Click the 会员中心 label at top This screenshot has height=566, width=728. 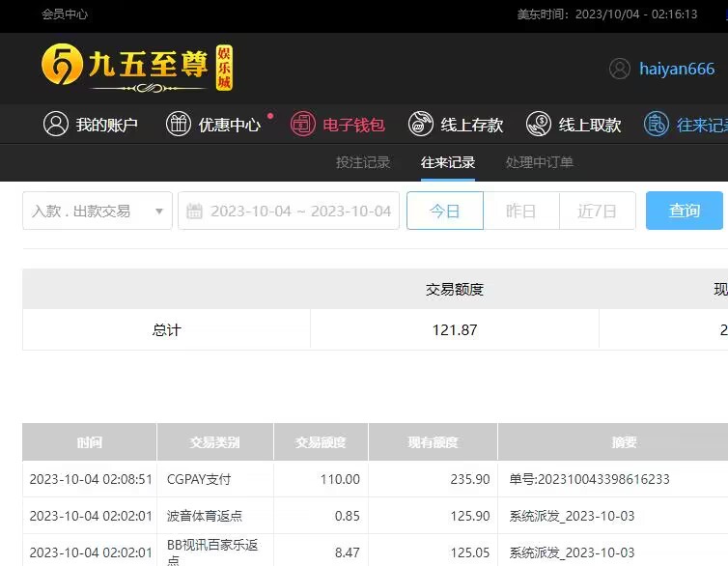pos(65,14)
